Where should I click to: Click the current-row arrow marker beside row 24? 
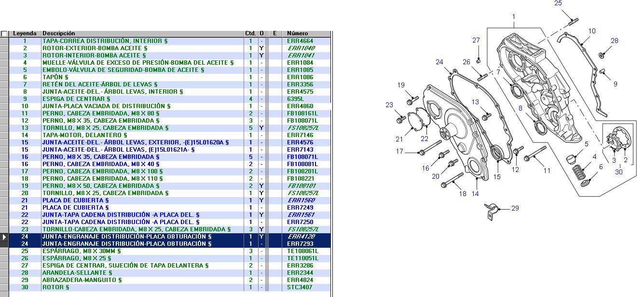[4, 237]
